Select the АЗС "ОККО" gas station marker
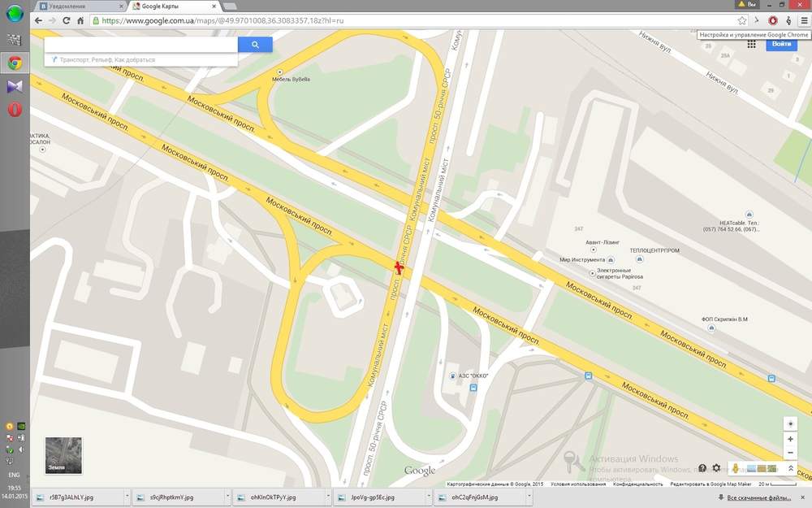 coord(452,376)
